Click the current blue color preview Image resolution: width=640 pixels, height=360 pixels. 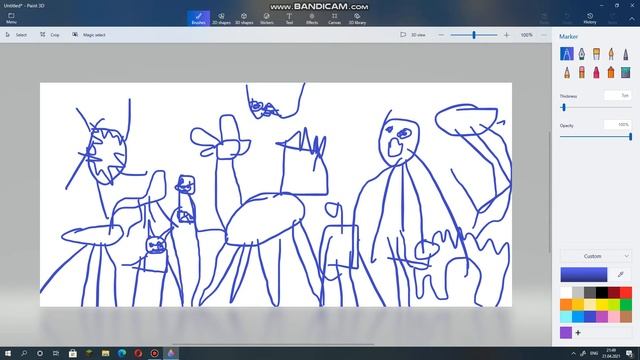coord(584,275)
